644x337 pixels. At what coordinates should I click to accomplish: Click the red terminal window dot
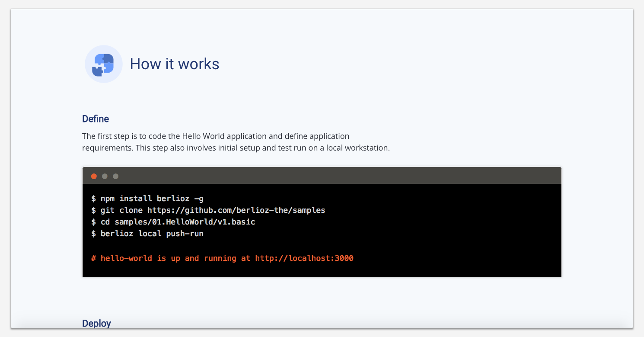click(94, 176)
